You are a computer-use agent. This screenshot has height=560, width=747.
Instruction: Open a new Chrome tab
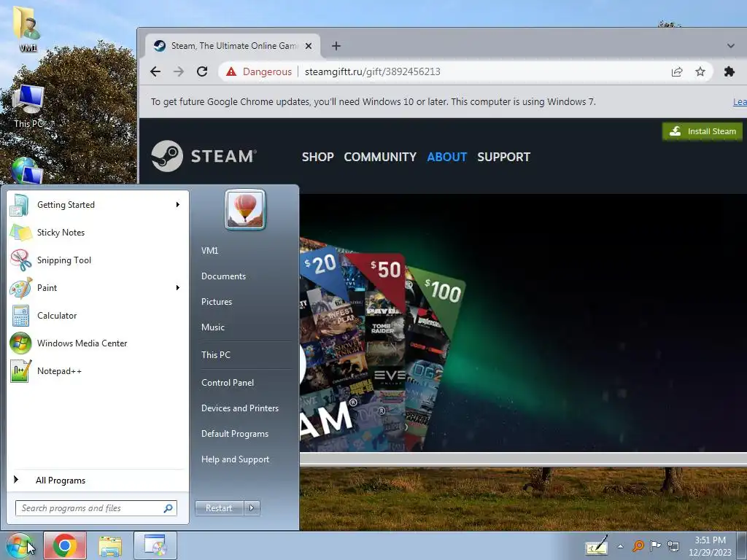point(336,46)
